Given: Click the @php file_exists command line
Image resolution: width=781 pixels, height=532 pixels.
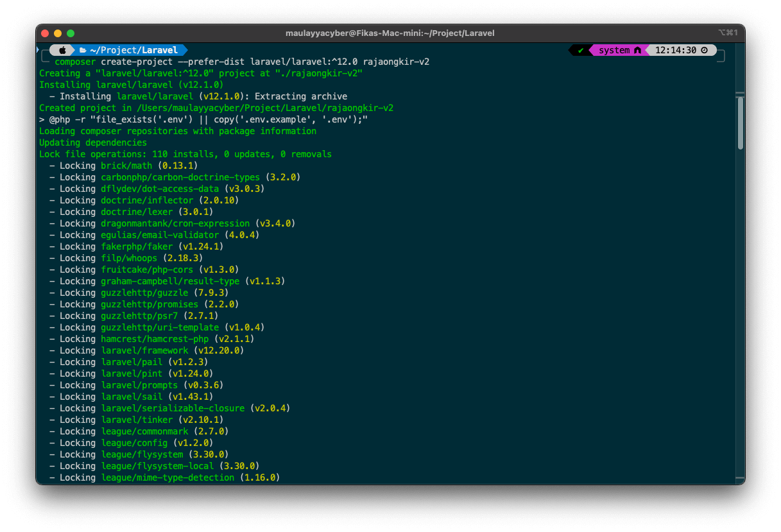Looking at the screenshot, I should (x=203, y=119).
